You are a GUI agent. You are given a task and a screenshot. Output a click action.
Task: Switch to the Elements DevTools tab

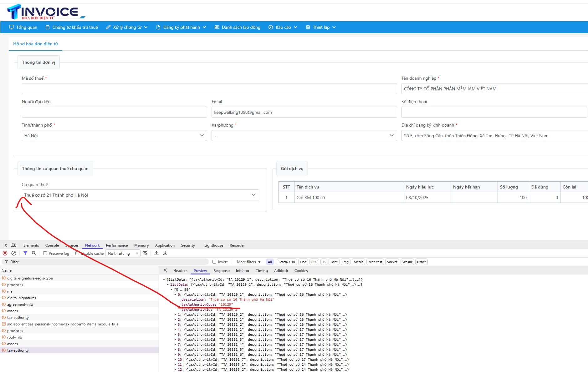(31, 245)
